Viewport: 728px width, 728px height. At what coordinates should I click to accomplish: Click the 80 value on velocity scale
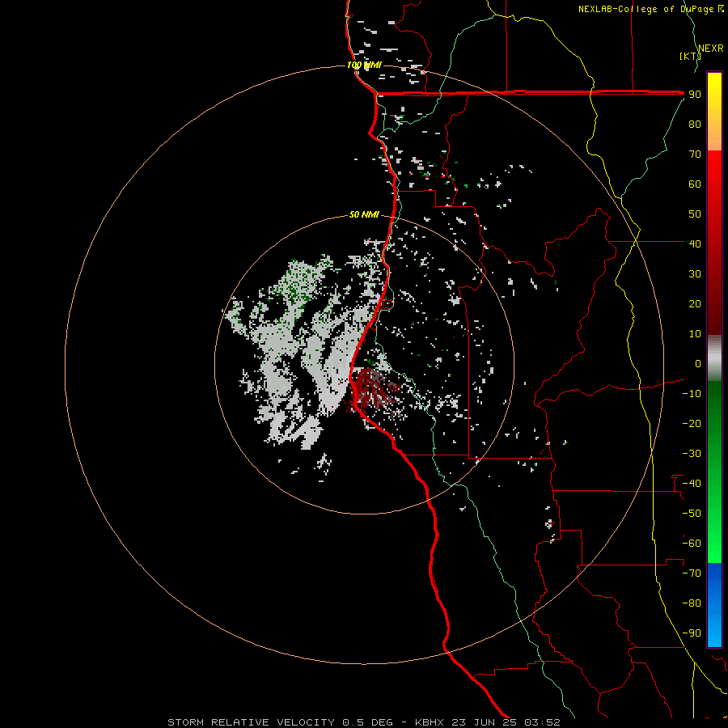coord(695,125)
